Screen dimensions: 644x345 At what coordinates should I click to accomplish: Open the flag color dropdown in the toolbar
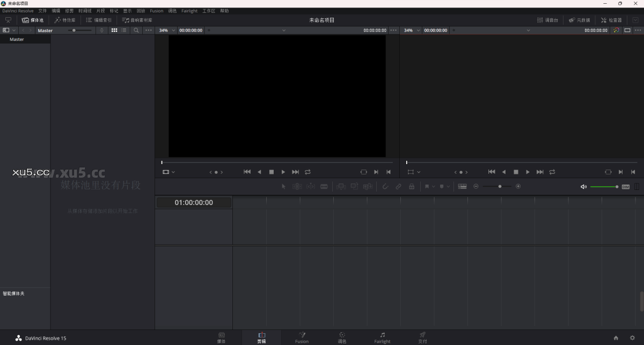pos(433,186)
